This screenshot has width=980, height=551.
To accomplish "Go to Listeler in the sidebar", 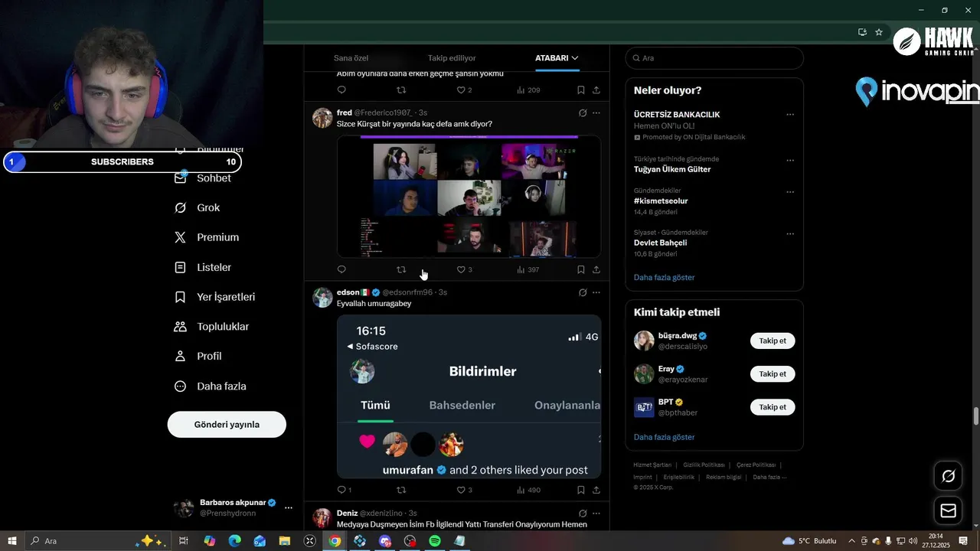I will coord(203,267).
